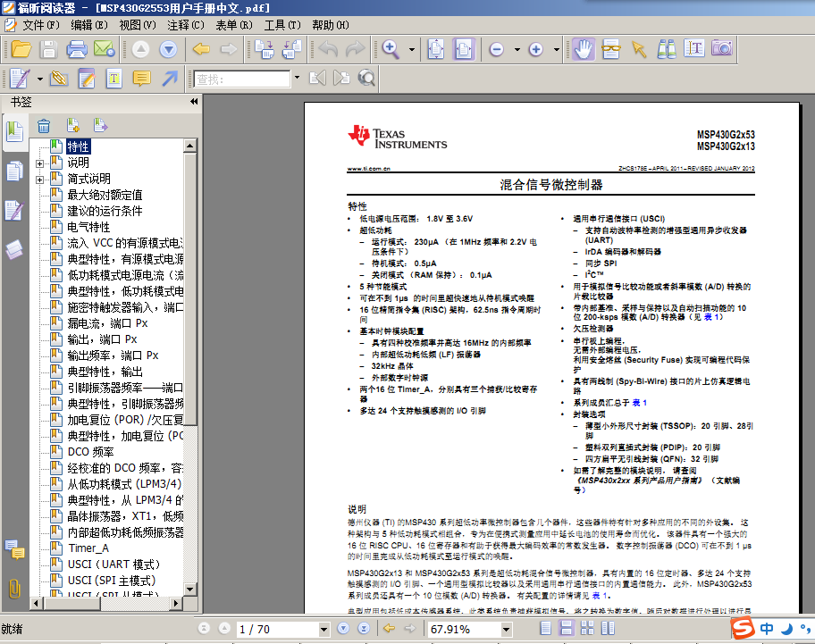The width and height of the screenshot is (815, 644).
Task: Add new bookmark in bookmarks panel
Action: click(72, 126)
